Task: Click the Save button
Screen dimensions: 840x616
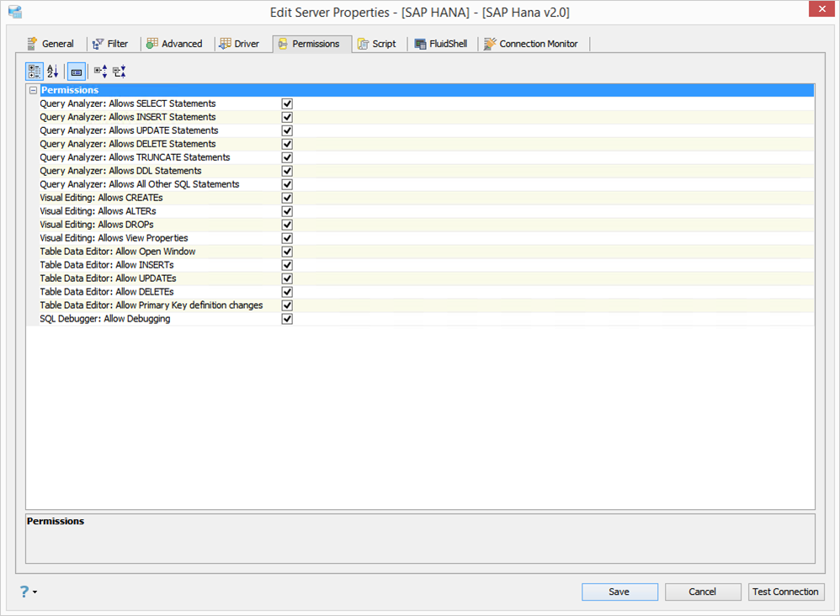Action: click(619, 592)
